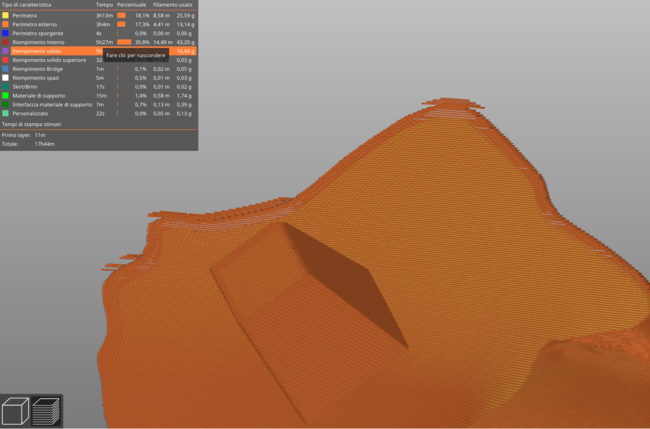Click the blue Perimetro sporgente swatch
The height and width of the screenshot is (429, 650).
(x=6, y=33)
